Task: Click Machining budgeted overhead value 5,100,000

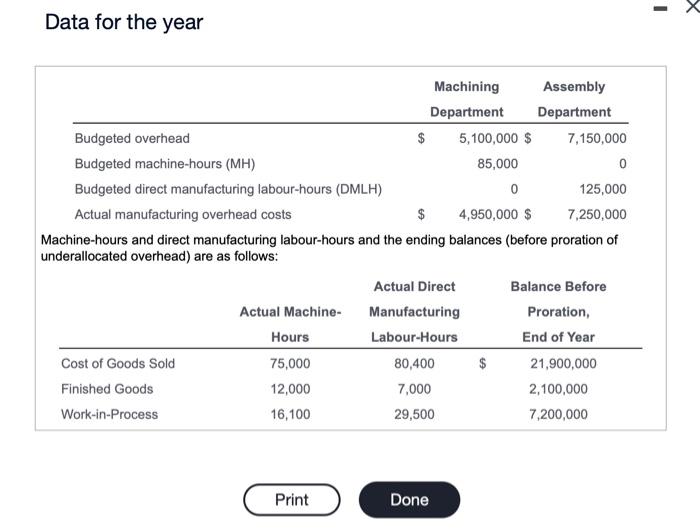Action: click(x=488, y=138)
